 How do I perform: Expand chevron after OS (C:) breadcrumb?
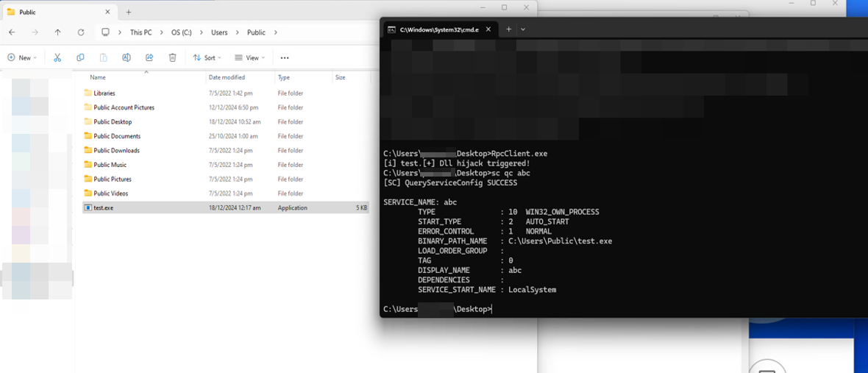[202, 32]
